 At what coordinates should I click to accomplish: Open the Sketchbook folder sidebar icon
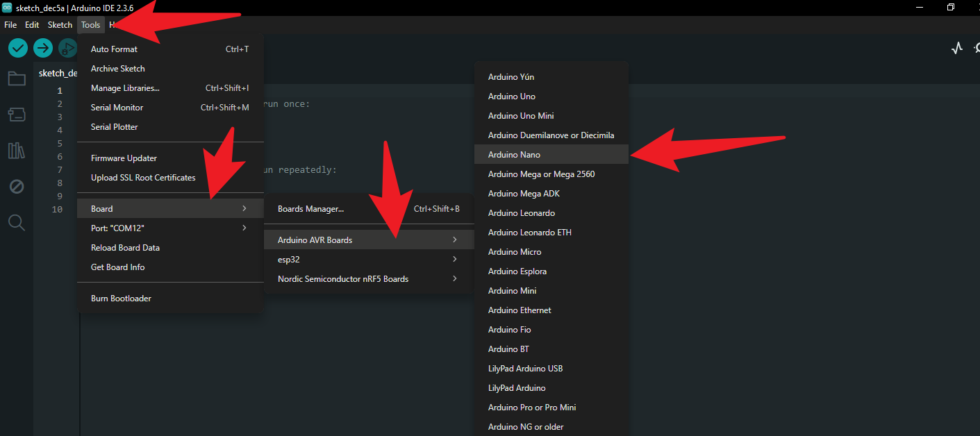[17, 78]
